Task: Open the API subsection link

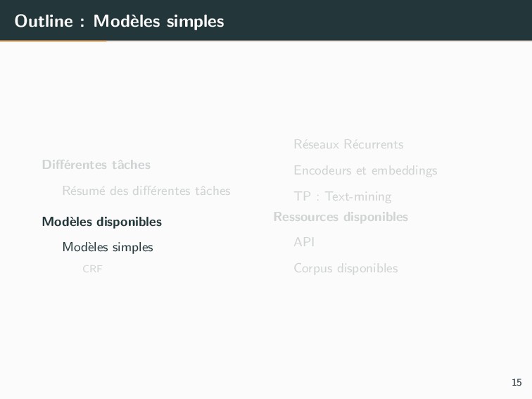Action: pyautogui.click(x=304, y=242)
